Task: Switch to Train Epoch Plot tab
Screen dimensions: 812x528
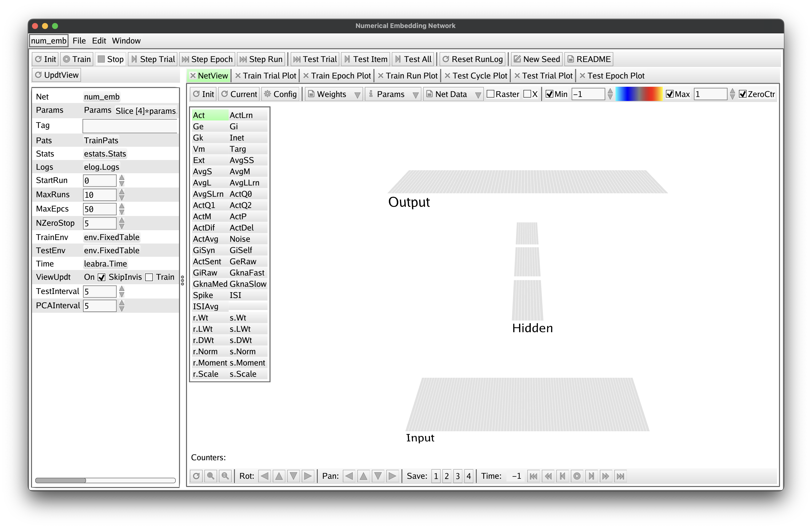Action: point(340,76)
